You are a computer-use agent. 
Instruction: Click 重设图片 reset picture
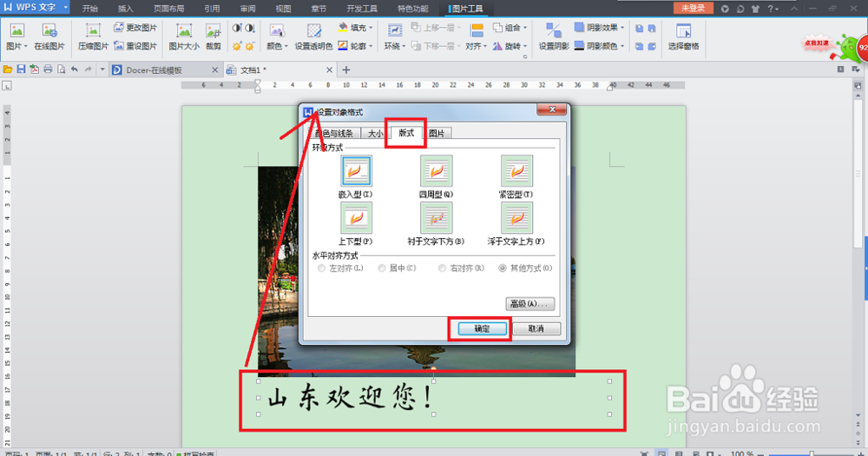[135, 46]
